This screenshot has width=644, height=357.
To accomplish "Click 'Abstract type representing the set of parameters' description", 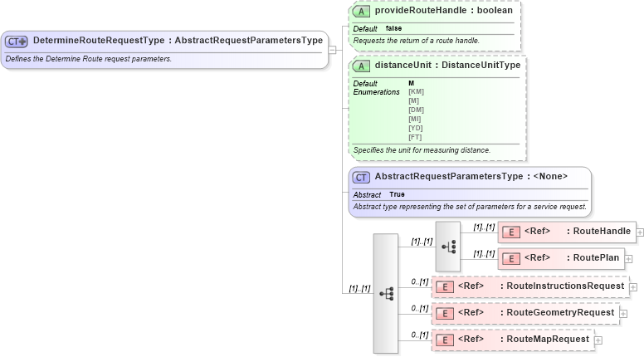I will tap(470, 207).
